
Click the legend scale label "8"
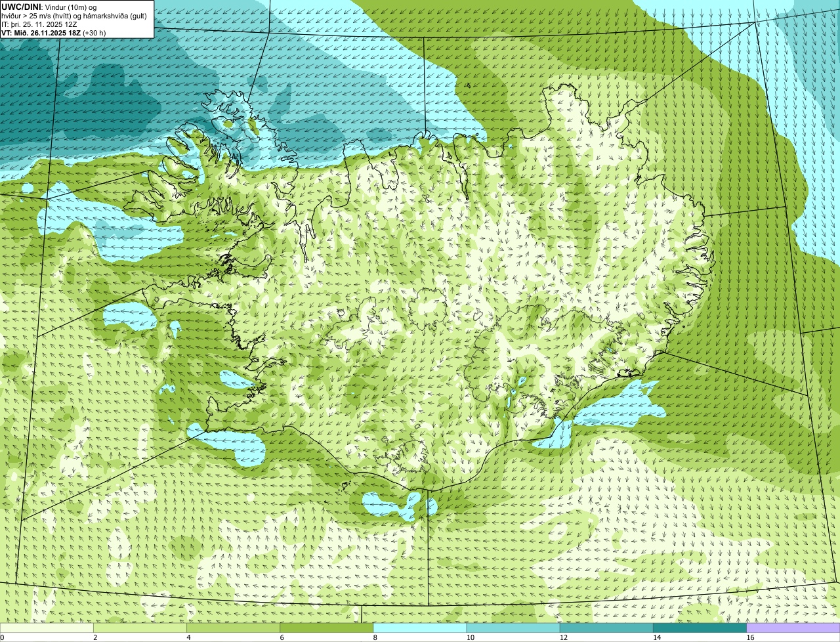[x=375, y=637]
